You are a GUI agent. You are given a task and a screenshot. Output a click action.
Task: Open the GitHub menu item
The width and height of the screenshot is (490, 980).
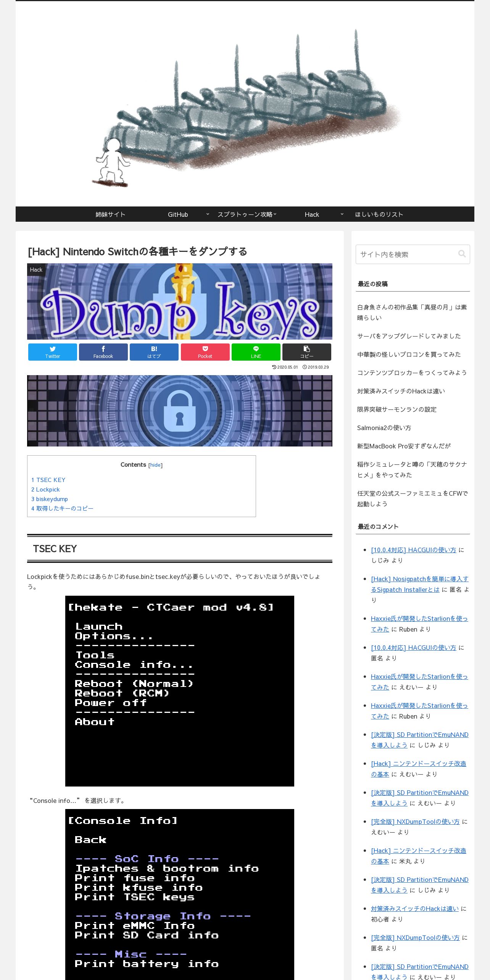[178, 214]
